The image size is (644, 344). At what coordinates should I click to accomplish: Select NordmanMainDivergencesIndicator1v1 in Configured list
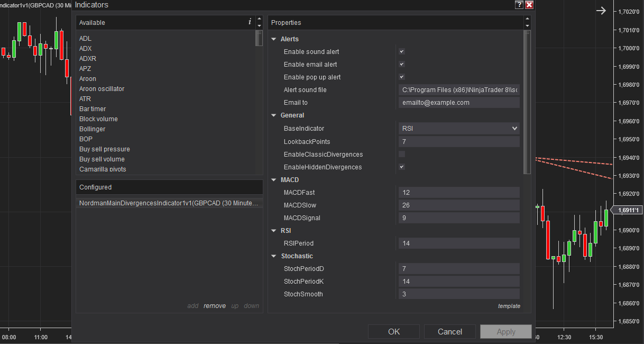click(169, 203)
